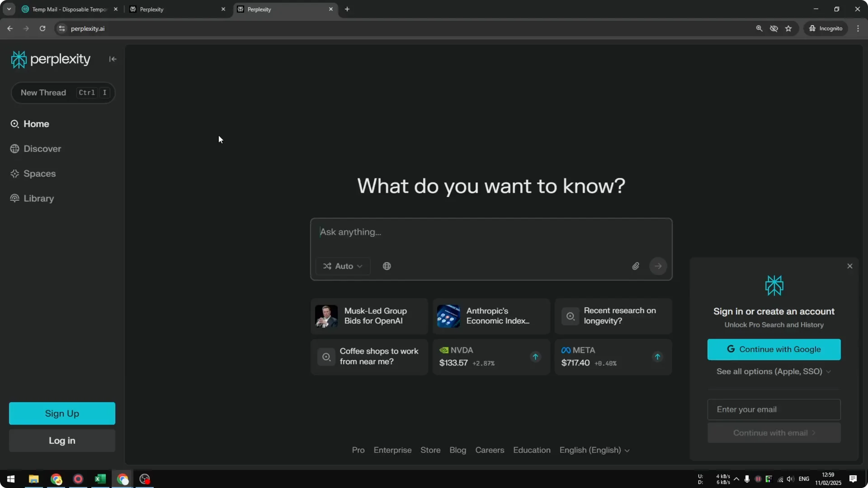The width and height of the screenshot is (868, 488).
Task: Open Spaces from the sidebar
Action: pos(39,173)
